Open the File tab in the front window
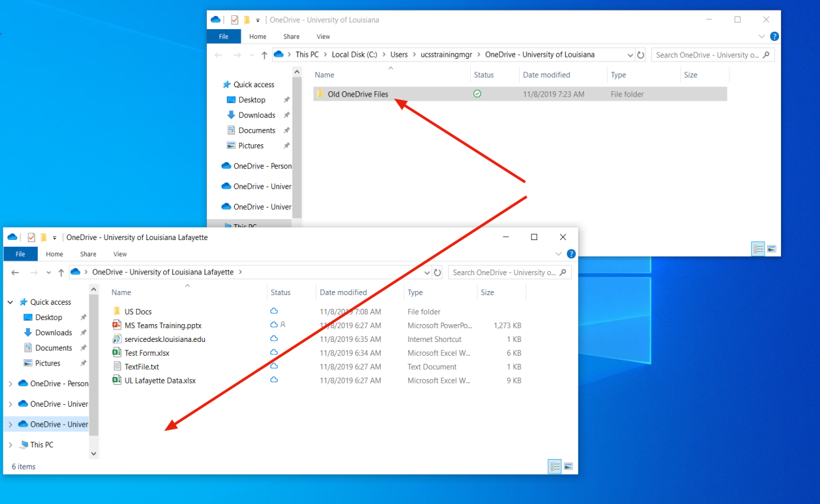Viewport: 820px width, 504px height. click(x=20, y=254)
